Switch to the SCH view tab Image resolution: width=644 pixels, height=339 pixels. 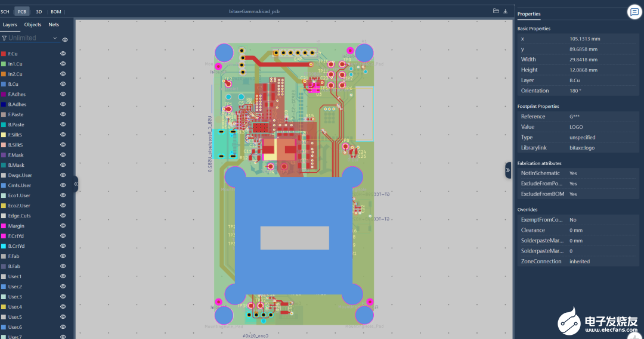(x=5, y=11)
